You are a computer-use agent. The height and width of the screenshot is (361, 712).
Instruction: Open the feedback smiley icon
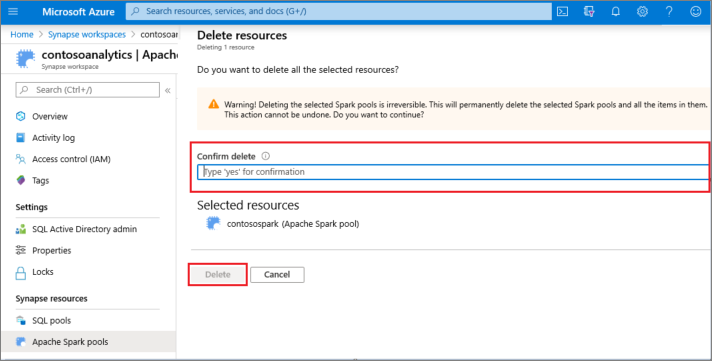tap(695, 11)
